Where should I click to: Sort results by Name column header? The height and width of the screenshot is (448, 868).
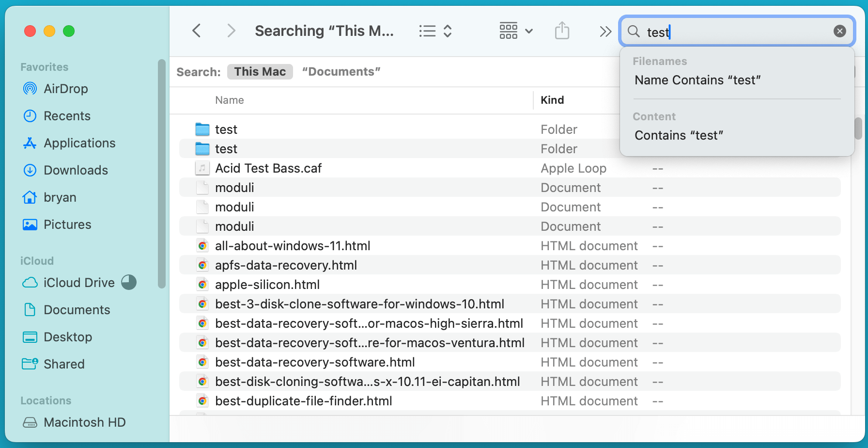pos(230,100)
